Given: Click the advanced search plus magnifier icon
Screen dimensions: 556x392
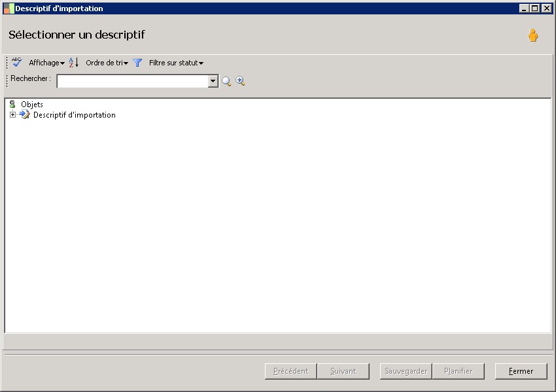Looking at the screenshot, I should point(240,81).
